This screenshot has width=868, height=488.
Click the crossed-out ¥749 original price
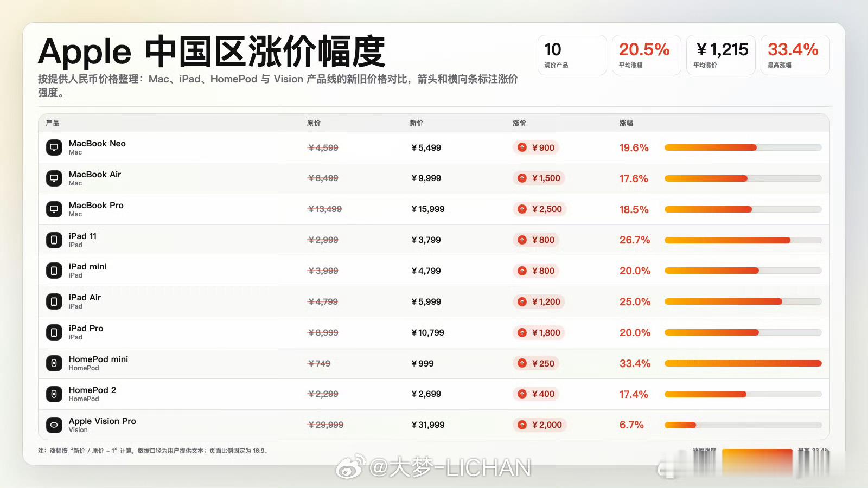(x=319, y=363)
